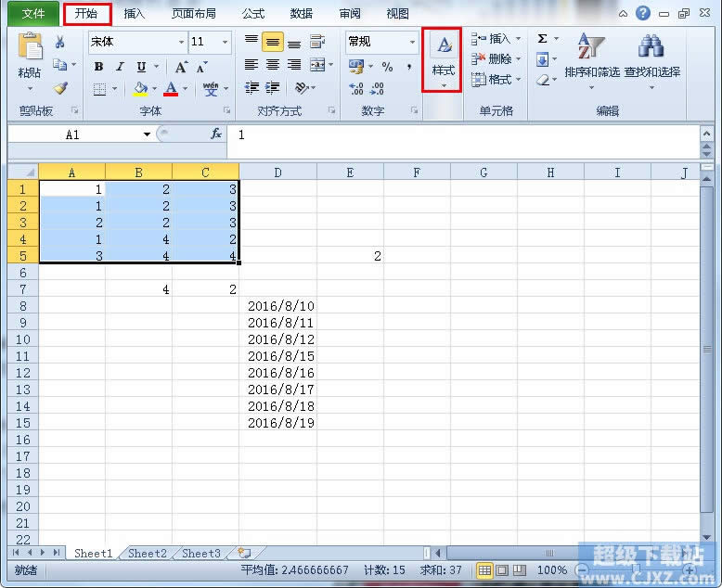Expand the 格式 cells dropdown

coord(518,80)
